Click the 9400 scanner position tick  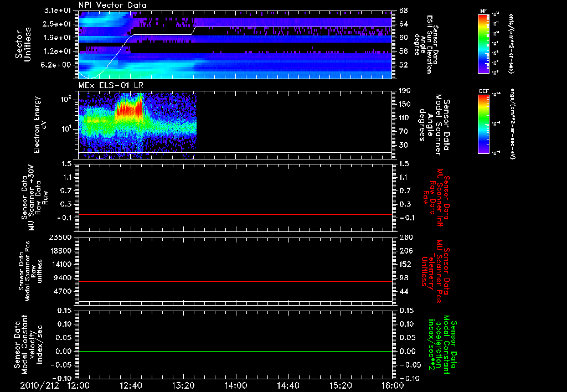pyautogui.click(x=63, y=278)
